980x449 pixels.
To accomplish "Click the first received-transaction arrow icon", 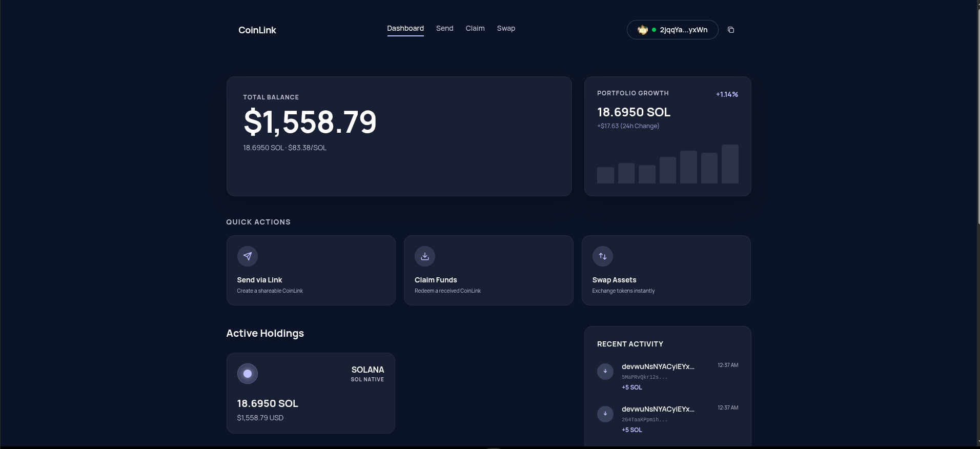I will point(605,371).
